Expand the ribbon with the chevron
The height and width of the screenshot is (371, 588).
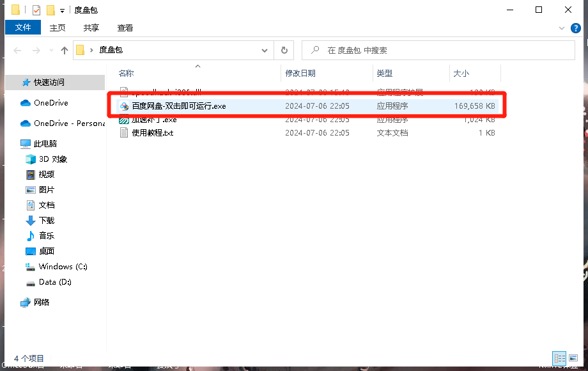click(x=562, y=28)
